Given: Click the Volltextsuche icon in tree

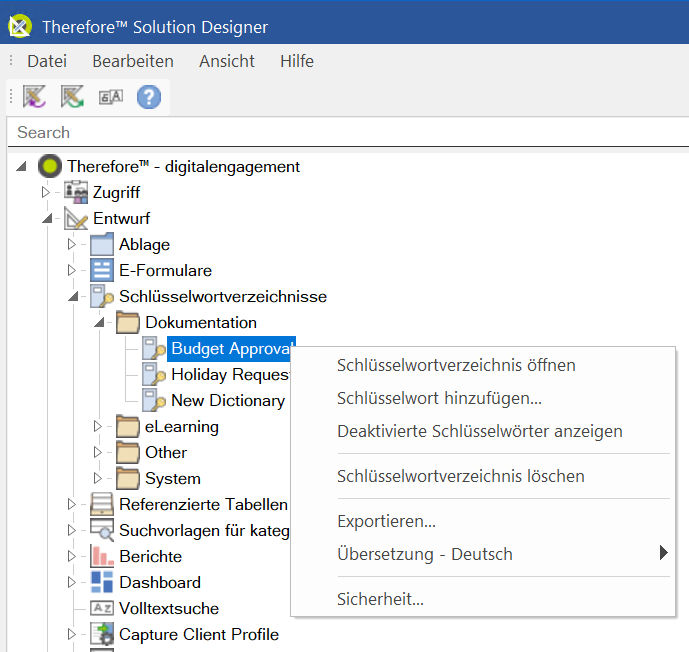Looking at the screenshot, I should (102, 608).
